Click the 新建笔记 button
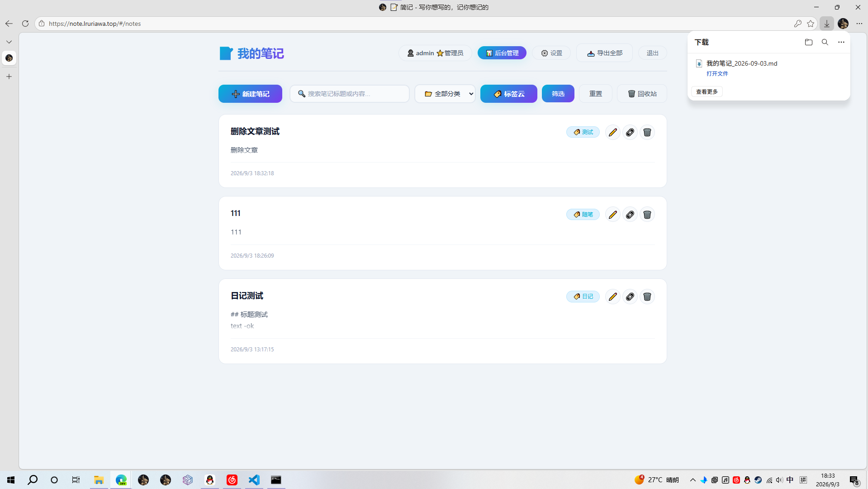The width and height of the screenshot is (868, 489). tap(250, 94)
